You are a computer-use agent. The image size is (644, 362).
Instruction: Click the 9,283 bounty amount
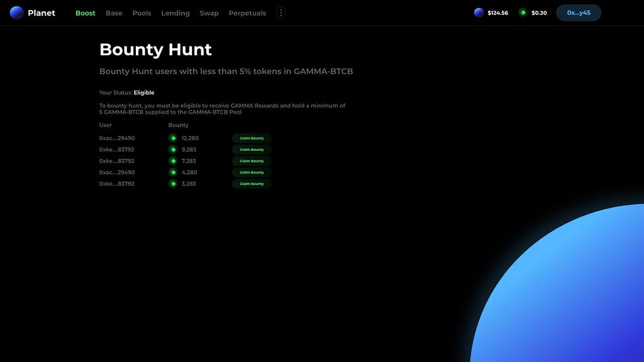coord(189,150)
